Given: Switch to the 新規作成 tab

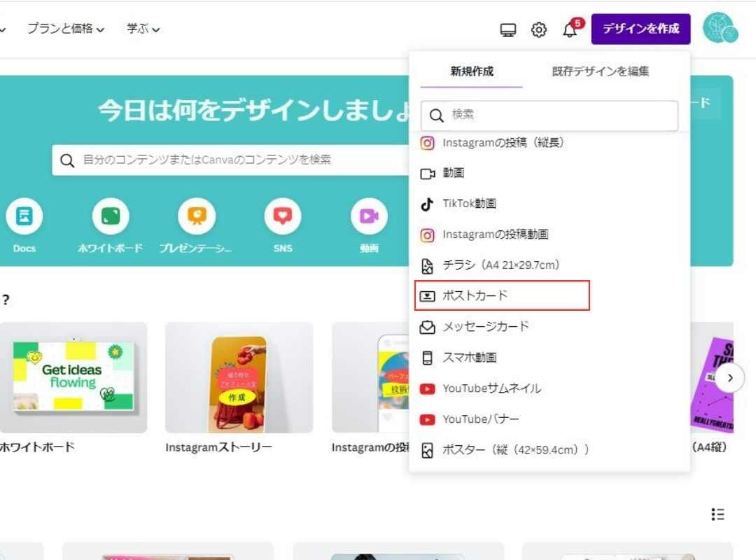Looking at the screenshot, I should pos(471,71).
